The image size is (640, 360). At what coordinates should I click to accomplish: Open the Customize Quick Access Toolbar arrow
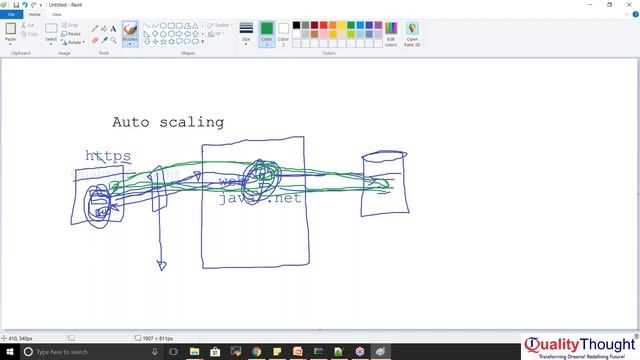click(x=41, y=5)
